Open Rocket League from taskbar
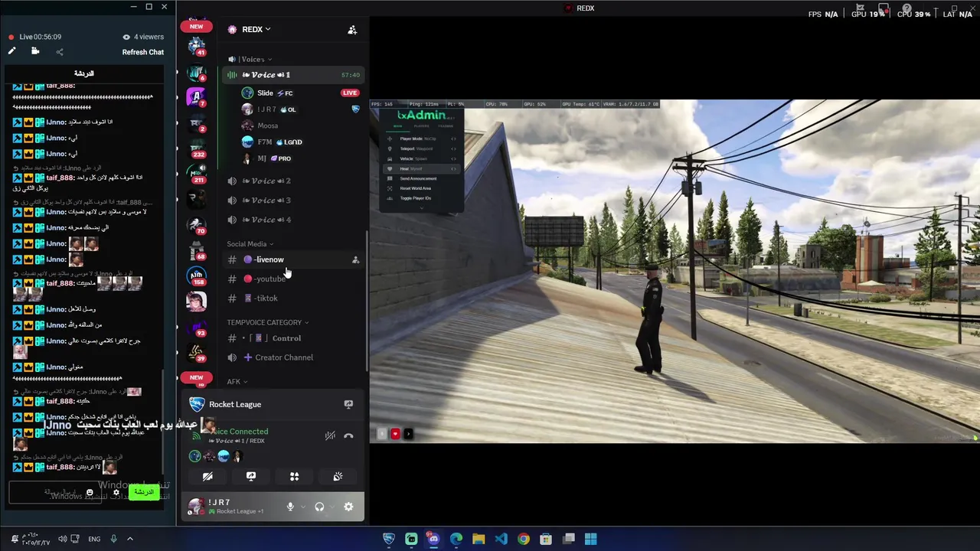 click(389, 539)
